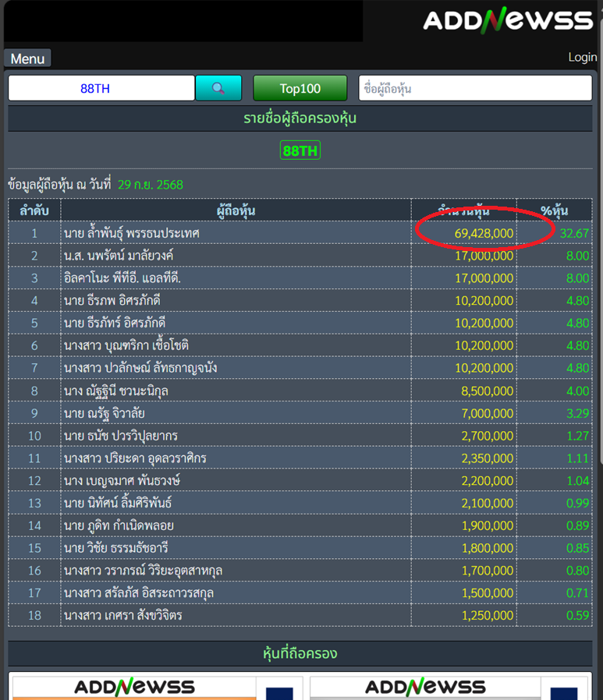
Task: Click the รายชื่อผู้ถือครองหุ้น section heading
Action: coord(300,119)
